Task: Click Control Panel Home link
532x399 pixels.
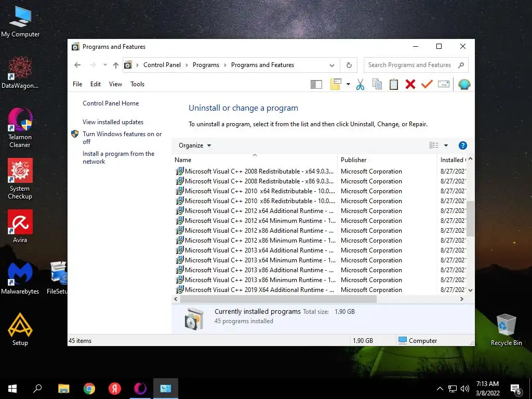Action: click(111, 103)
